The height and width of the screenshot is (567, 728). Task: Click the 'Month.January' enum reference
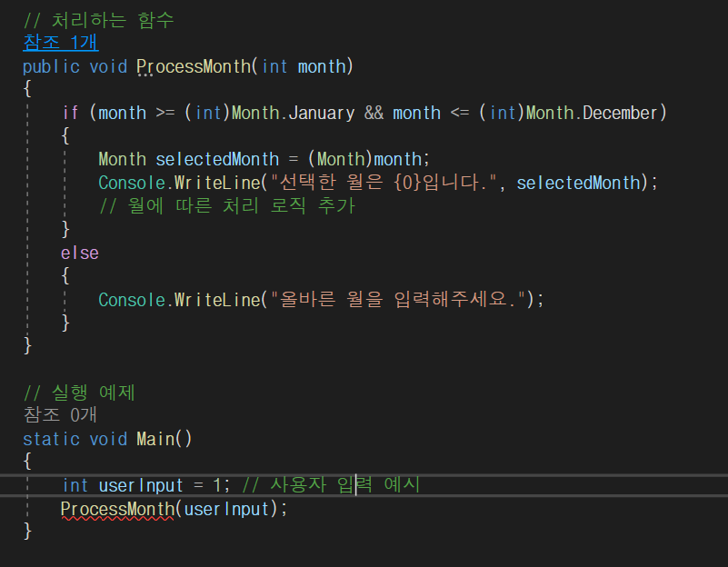[293, 114]
